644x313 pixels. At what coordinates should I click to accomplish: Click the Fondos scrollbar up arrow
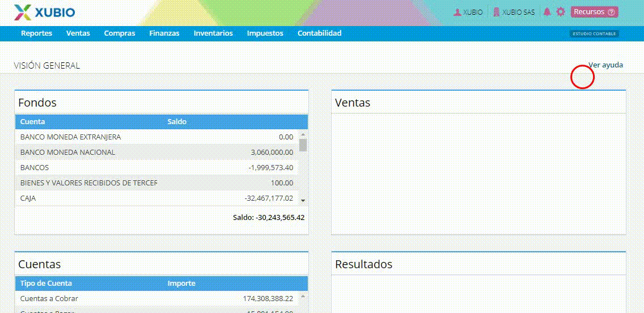coord(303,134)
